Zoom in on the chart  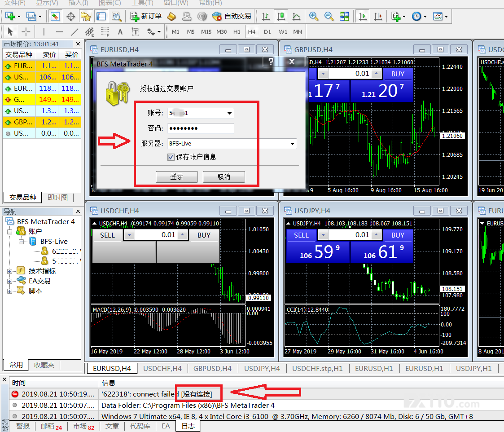pyautogui.click(x=313, y=16)
